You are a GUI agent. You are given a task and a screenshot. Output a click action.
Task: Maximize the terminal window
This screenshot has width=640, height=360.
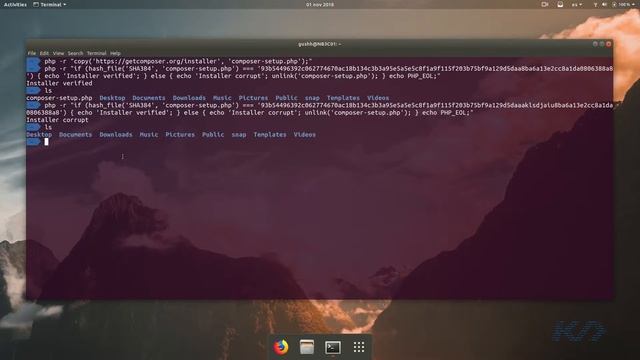(x=602, y=44)
